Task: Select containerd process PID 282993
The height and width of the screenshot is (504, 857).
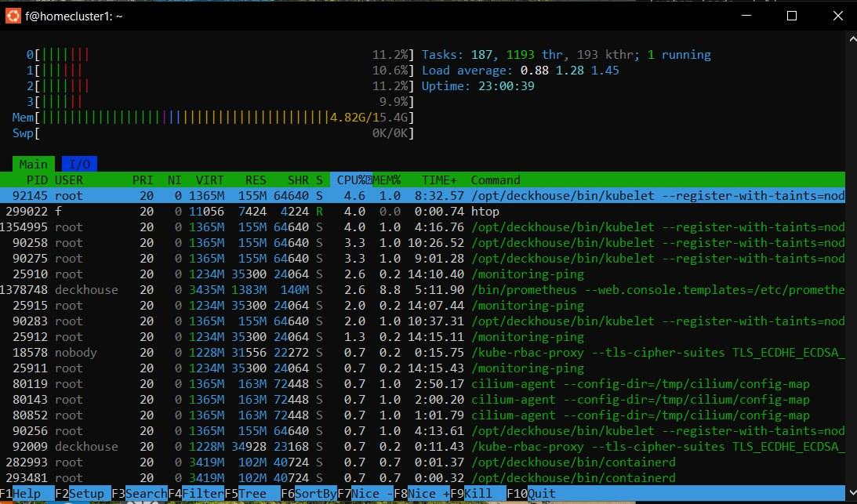Action: [423, 462]
